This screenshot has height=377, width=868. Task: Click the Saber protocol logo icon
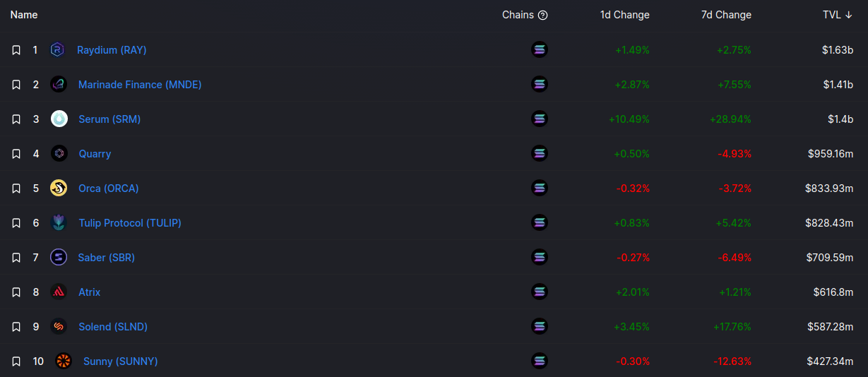point(59,258)
